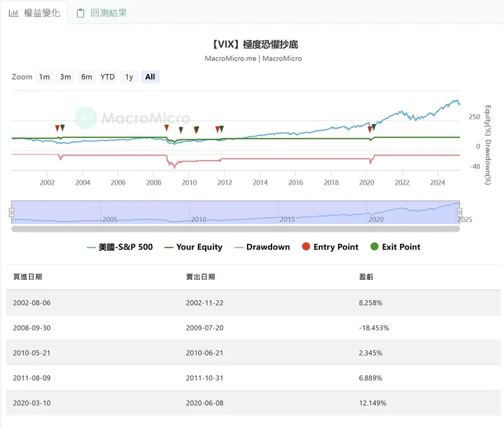Select the 1y zoom range
The height and width of the screenshot is (428, 504).
click(129, 77)
